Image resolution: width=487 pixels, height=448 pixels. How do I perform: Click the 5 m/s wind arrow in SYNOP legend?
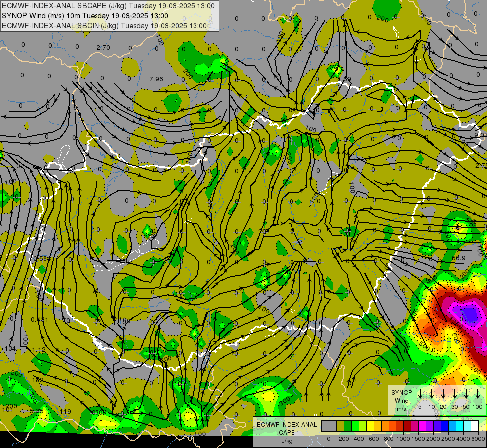420,393
